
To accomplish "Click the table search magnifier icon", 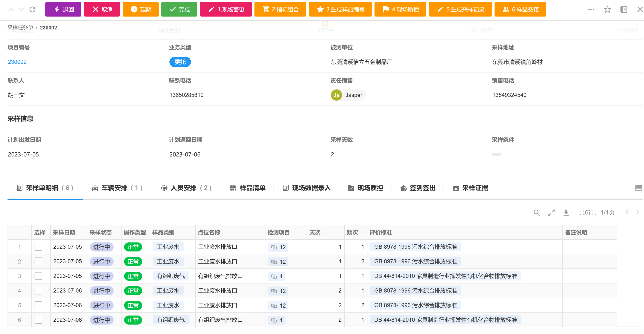I will [536, 213].
